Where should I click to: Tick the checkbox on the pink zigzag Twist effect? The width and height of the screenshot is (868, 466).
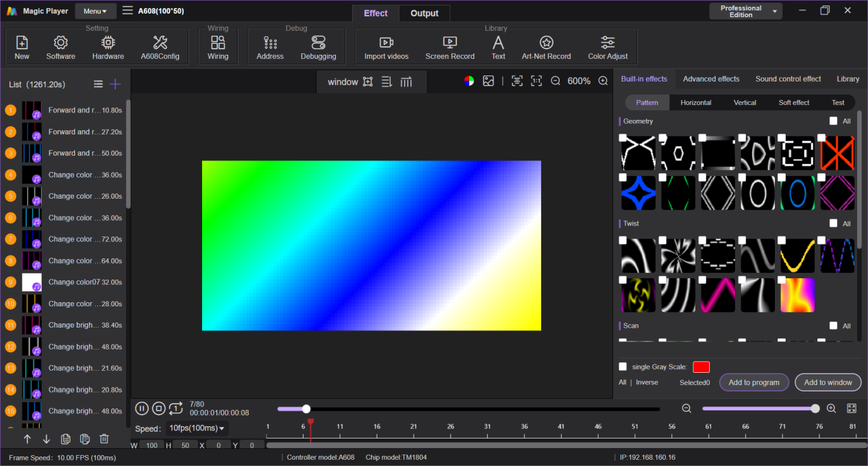pos(703,280)
